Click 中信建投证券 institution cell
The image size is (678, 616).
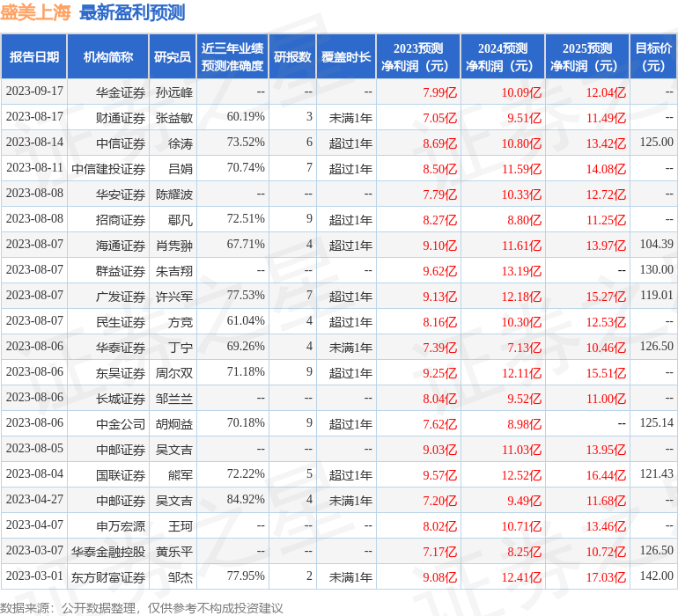[108, 169]
